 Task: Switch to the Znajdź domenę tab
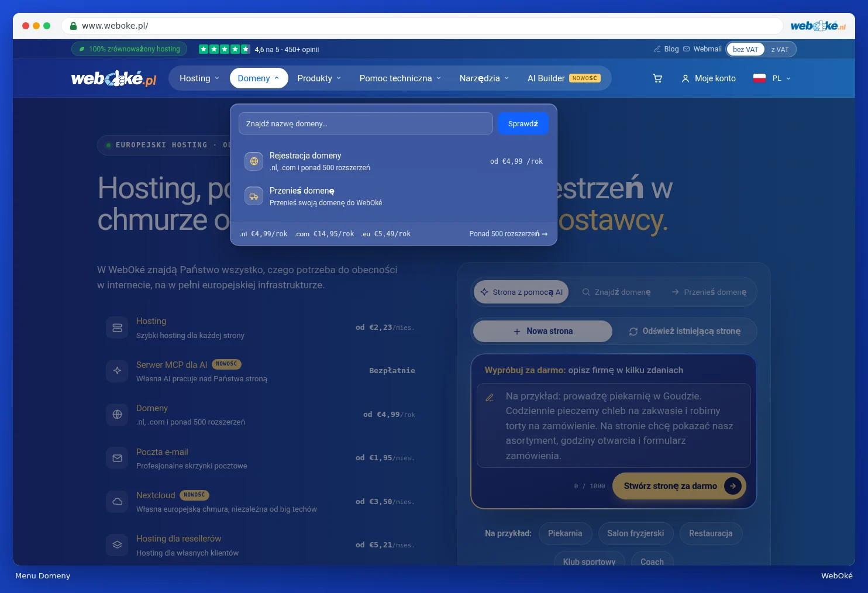(616, 292)
